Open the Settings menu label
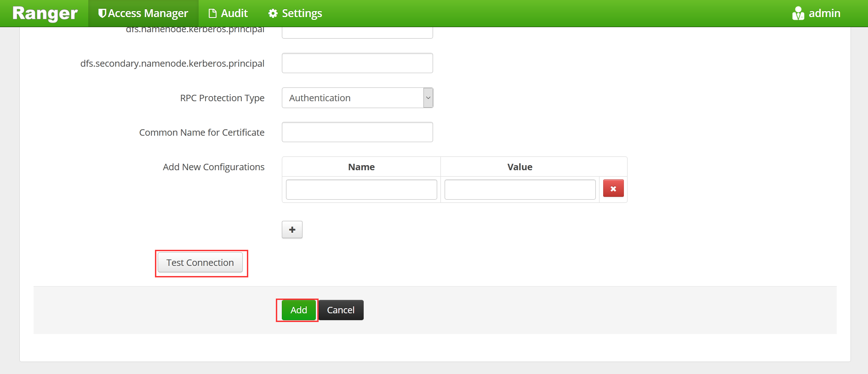 point(302,13)
